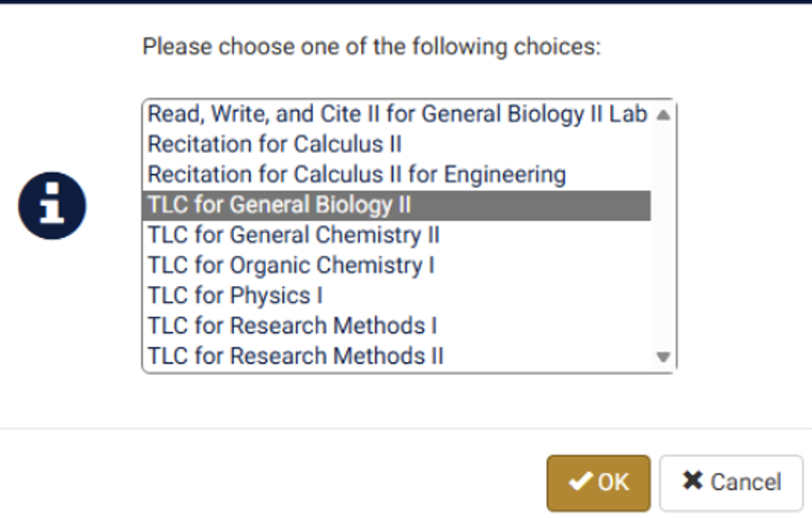Click the checkmark icon on OK button

pos(580,482)
